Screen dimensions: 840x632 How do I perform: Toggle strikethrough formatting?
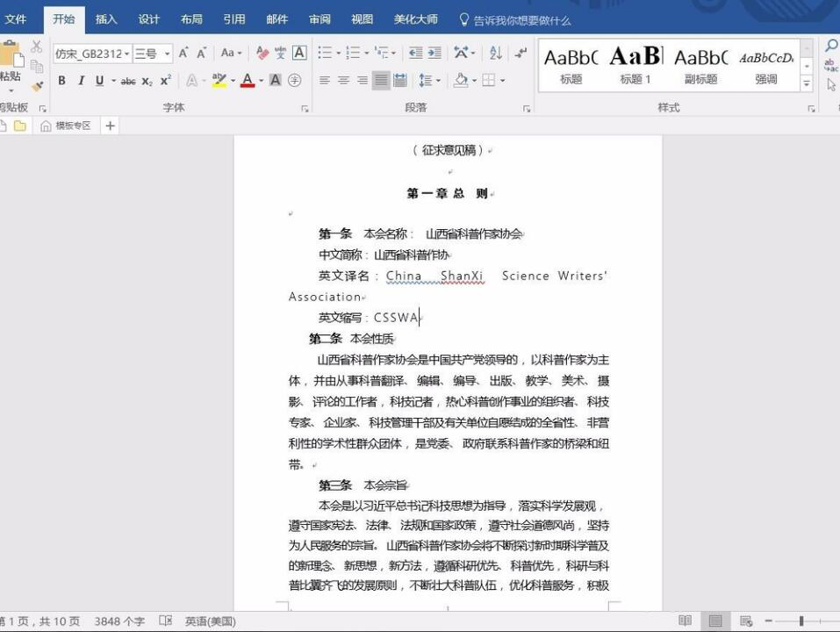click(x=128, y=81)
